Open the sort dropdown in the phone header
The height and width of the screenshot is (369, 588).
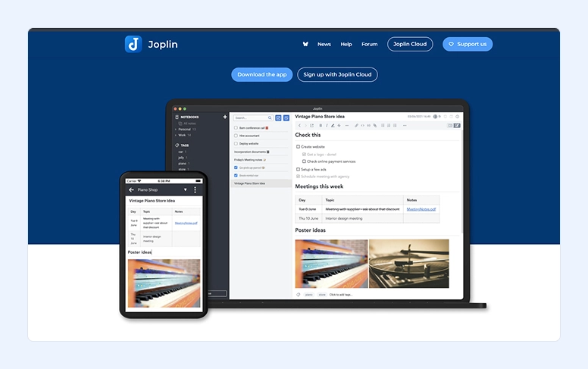pos(185,189)
